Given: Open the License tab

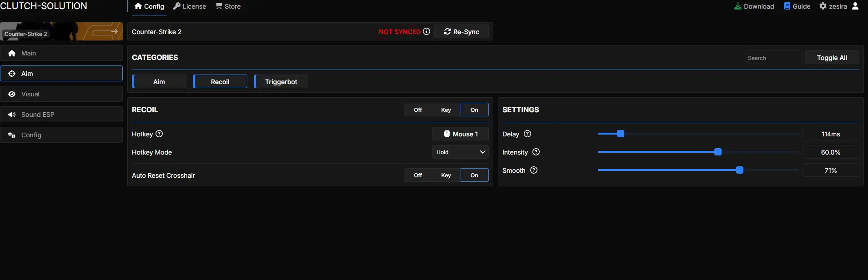Looking at the screenshot, I should click(x=190, y=6).
